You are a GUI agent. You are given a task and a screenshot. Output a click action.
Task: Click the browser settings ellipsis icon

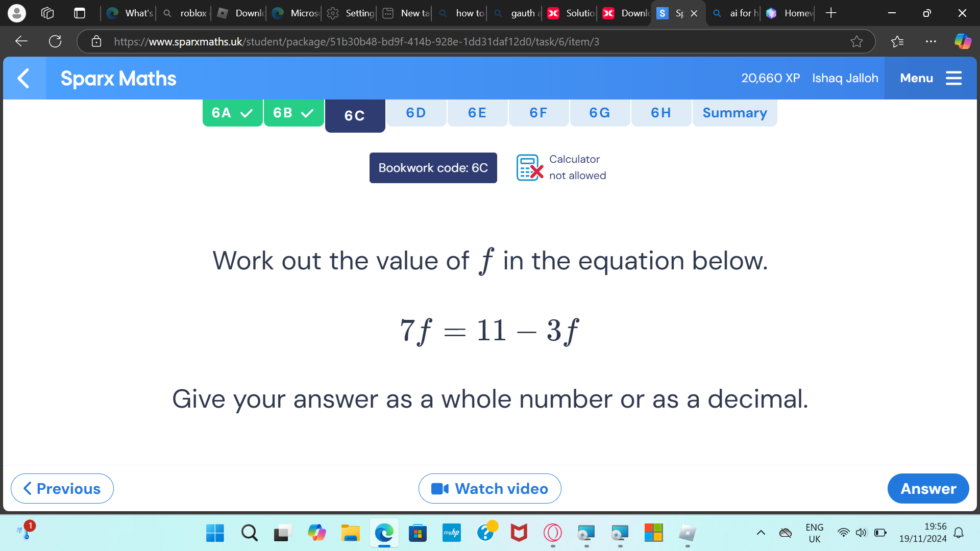(932, 42)
